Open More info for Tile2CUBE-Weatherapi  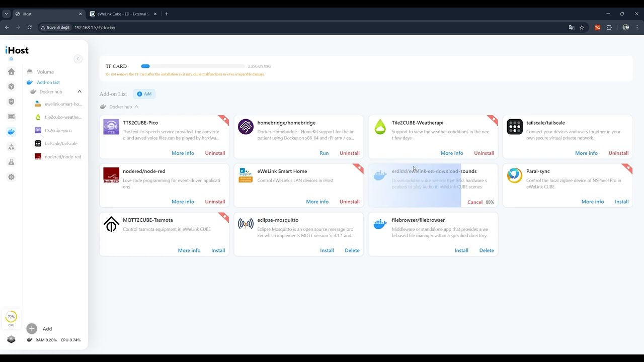pos(452,153)
